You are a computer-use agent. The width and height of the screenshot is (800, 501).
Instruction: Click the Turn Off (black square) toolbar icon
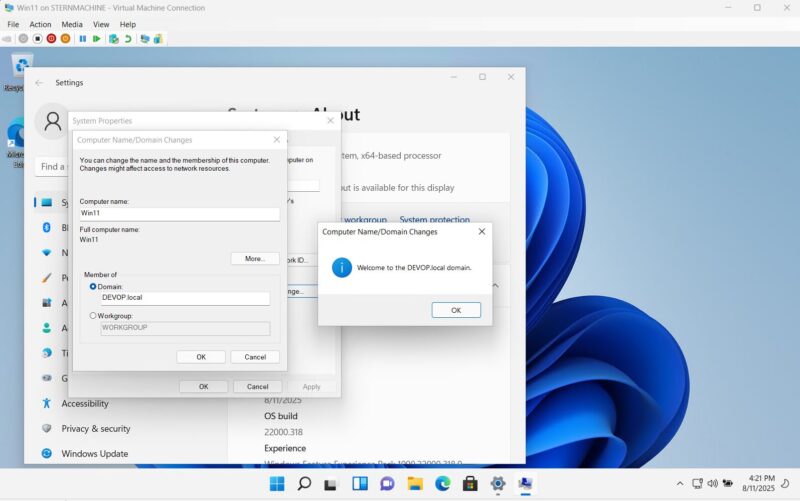tap(37, 39)
